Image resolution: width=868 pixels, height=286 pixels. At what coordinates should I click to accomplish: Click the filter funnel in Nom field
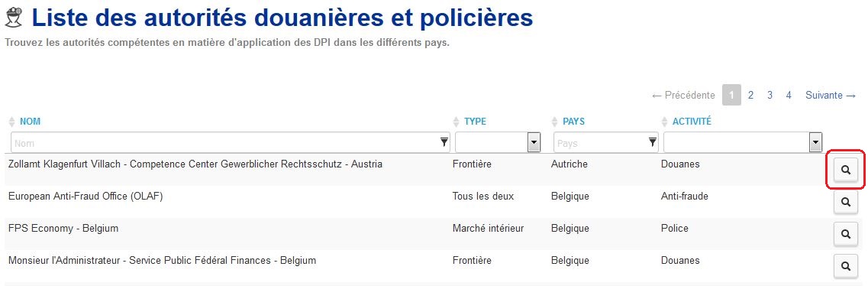click(x=444, y=142)
